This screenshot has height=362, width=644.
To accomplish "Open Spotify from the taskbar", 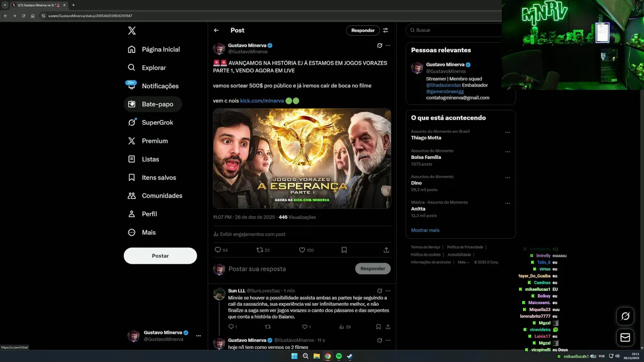I will point(339,356).
